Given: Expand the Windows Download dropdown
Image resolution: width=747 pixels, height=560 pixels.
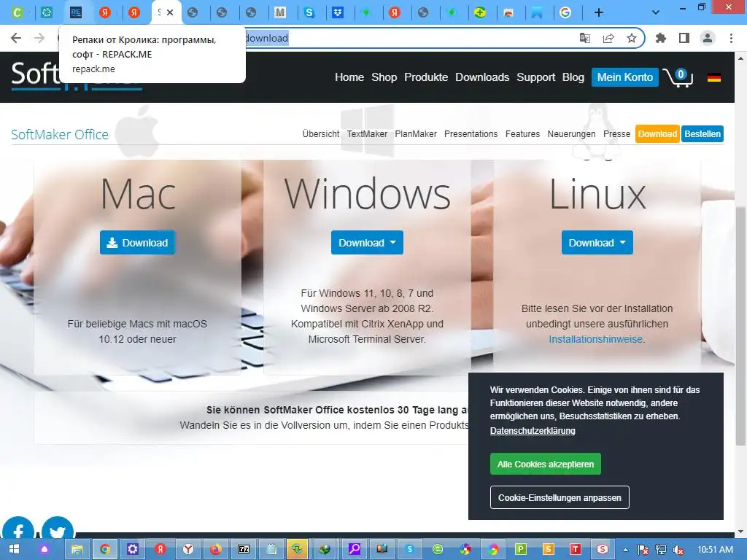Looking at the screenshot, I should [x=368, y=243].
